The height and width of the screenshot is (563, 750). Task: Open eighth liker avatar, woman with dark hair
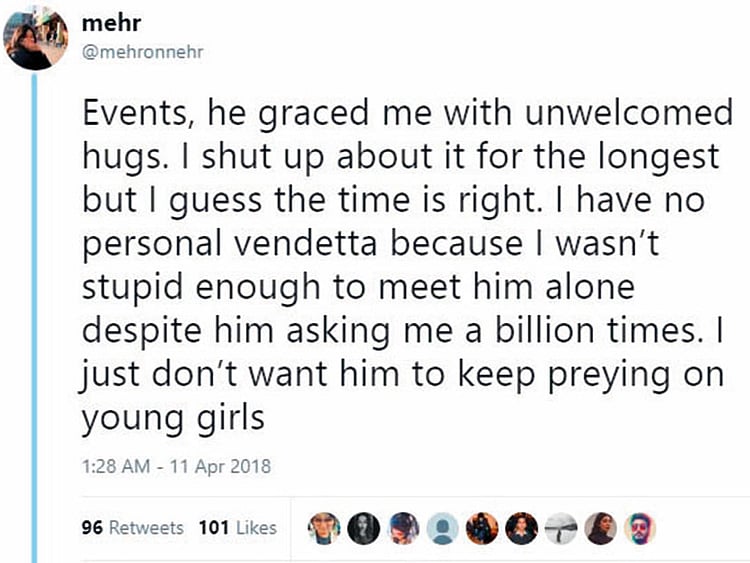click(x=600, y=527)
